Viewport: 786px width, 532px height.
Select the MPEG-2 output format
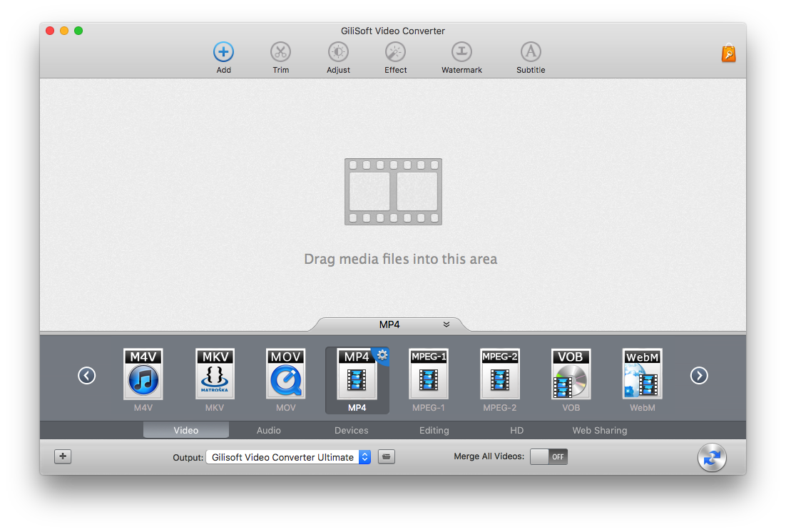click(500, 380)
